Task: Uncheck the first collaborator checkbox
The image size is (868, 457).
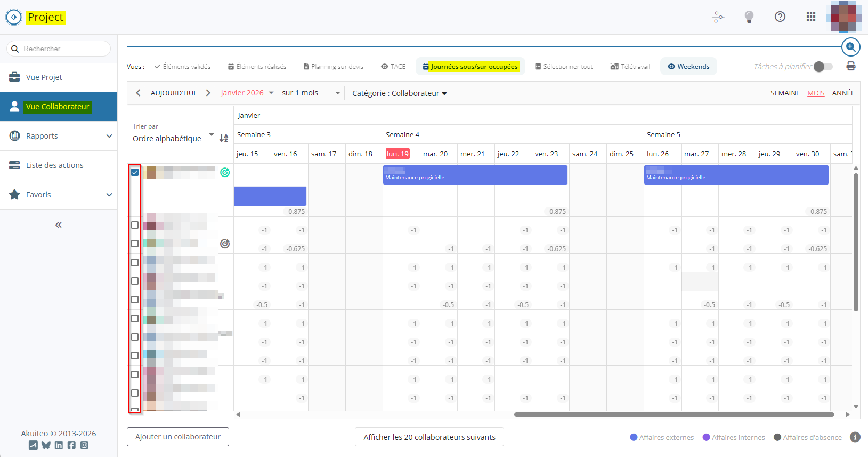Action: (135, 172)
